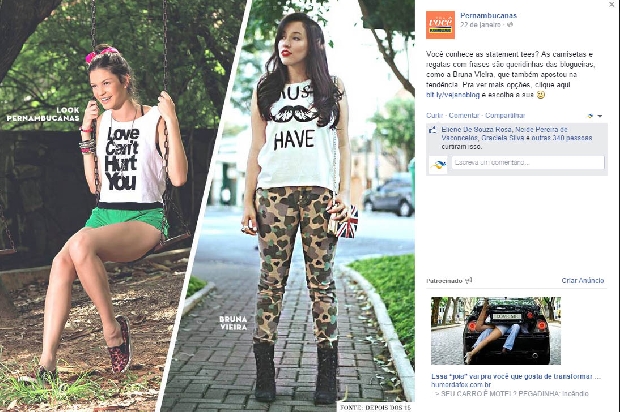This screenshot has width=620, height=412.
Task: Click the Criar Anúncio link
Action: [583, 280]
